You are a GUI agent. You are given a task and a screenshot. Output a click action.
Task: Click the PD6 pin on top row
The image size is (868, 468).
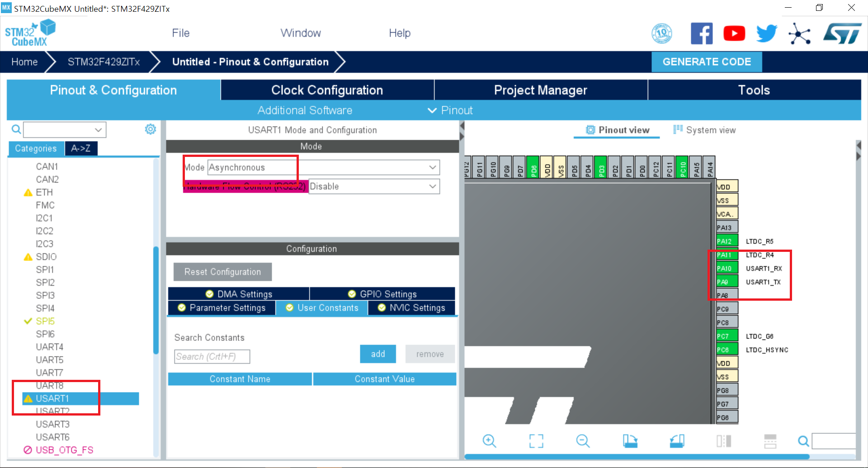(533, 167)
